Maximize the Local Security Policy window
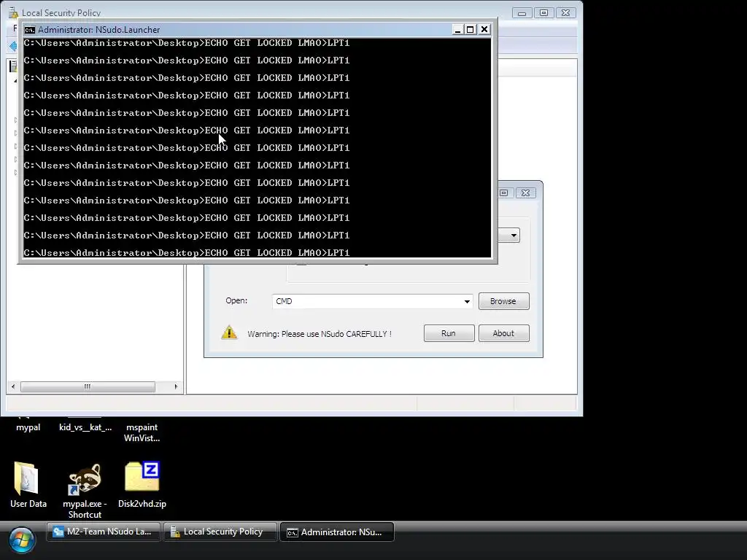 tap(543, 13)
